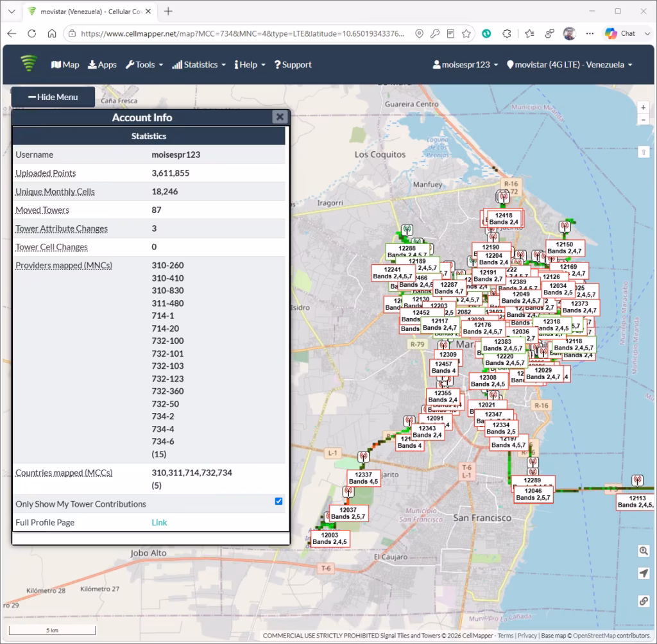
Task: Open a new browser tab
Action: click(x=169, y=12)
